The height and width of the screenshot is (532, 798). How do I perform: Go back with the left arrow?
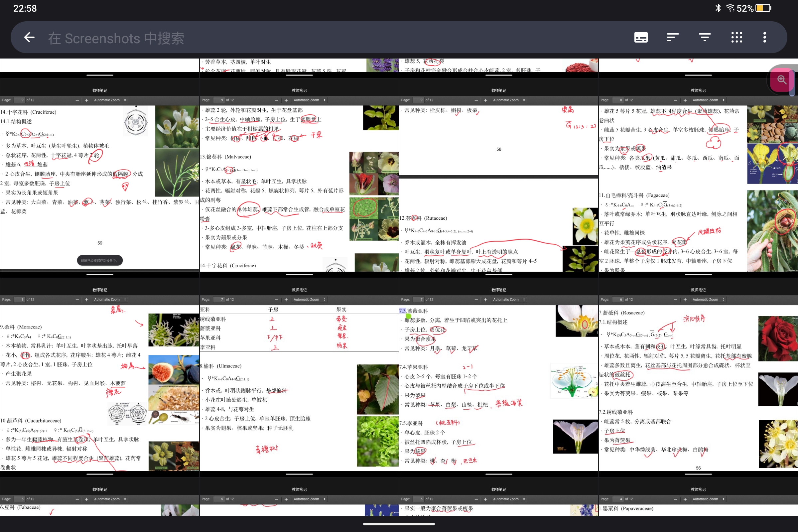(29, 37)
